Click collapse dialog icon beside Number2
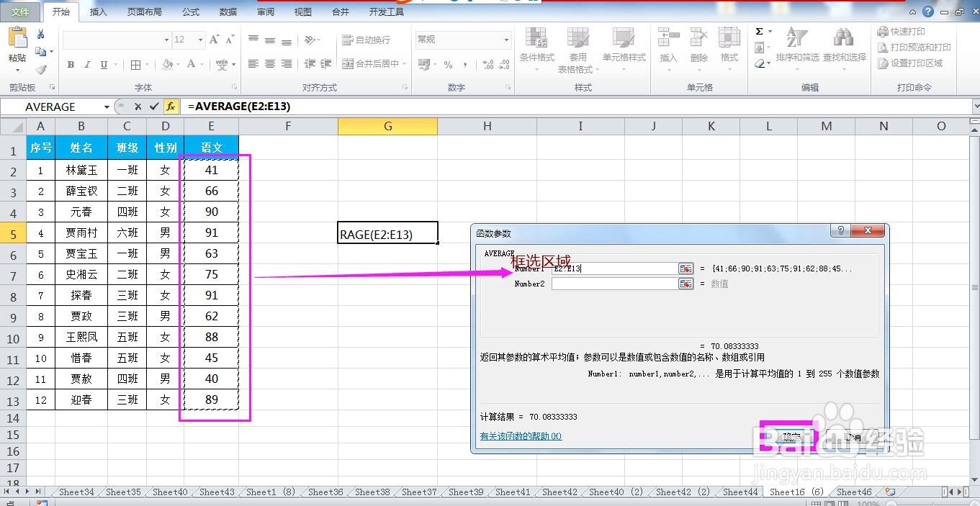 [x=686, y=284]
